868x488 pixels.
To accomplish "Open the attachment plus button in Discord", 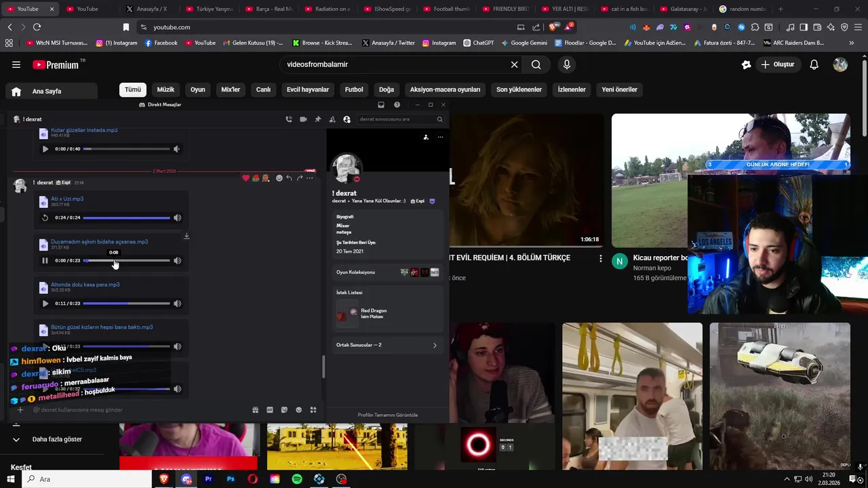I will pyautogui.click(x=20, y=410).
